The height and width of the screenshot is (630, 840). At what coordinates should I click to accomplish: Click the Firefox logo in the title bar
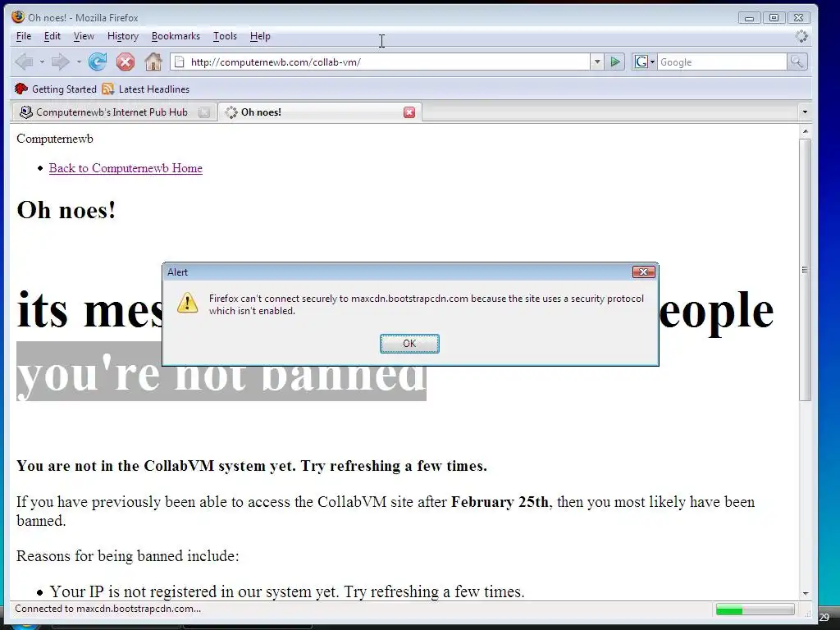click(x=18, y=16)
